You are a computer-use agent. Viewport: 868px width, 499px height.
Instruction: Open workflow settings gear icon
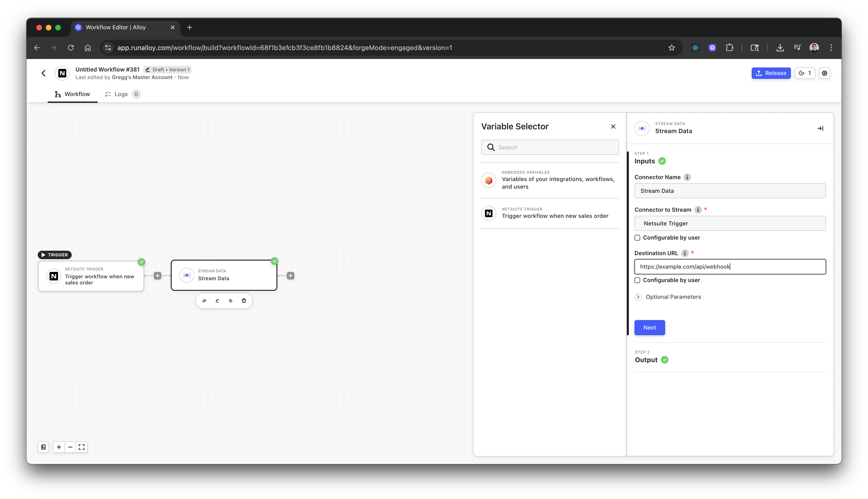point(825,73)
